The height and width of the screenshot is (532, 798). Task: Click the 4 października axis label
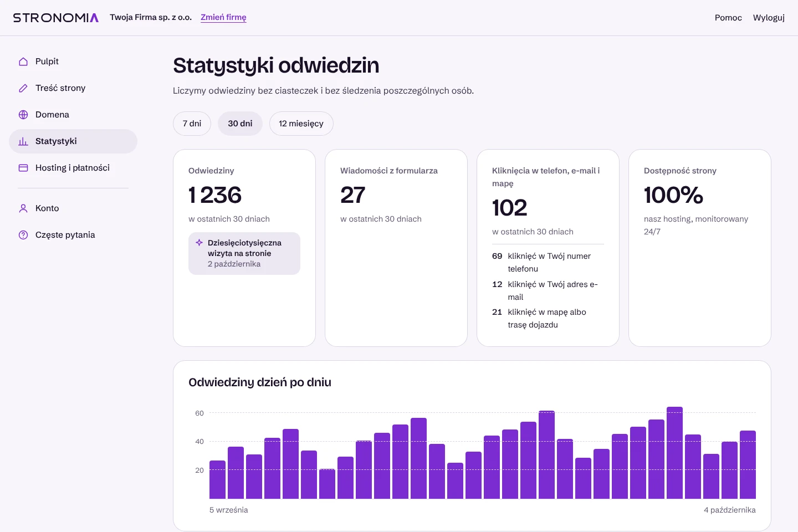730,510
